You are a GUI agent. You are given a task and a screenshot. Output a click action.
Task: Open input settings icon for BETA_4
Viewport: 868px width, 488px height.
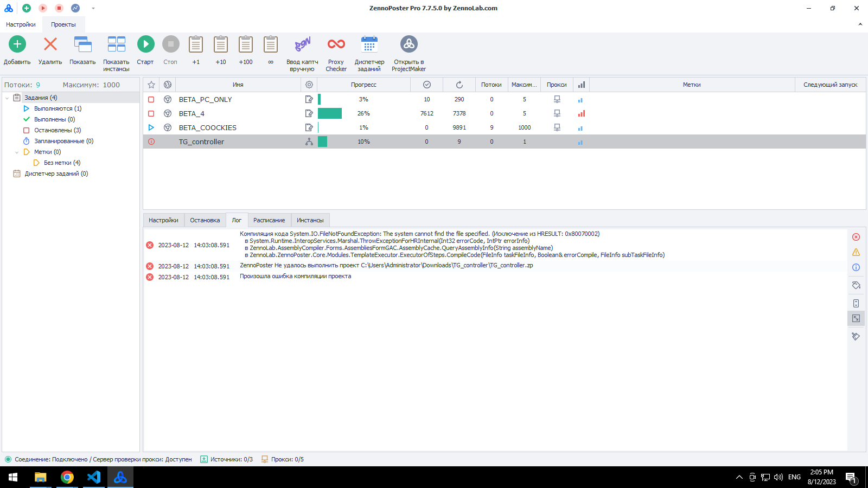[309, 113]
